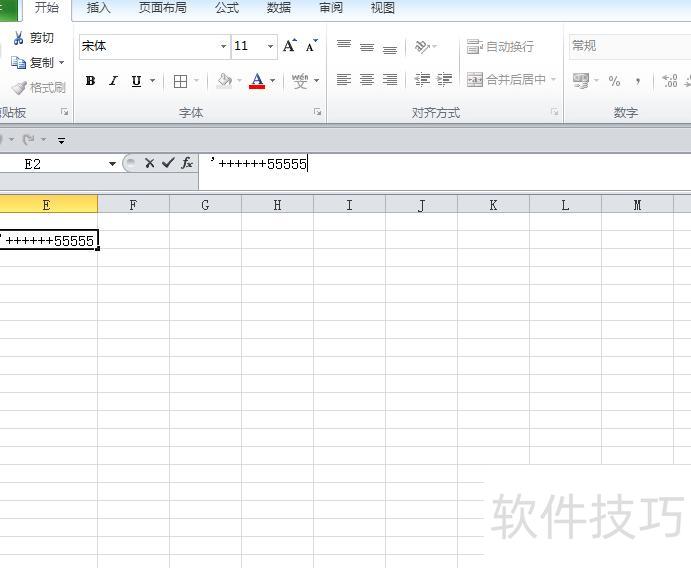This screenshot has width=691, height=568.
Task: Apply cell borders icon
Action: pos(180,81)
